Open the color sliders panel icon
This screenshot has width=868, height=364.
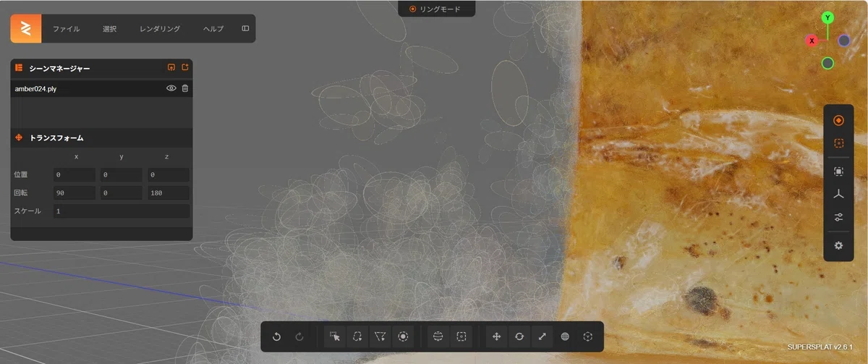tap(838, 216)
